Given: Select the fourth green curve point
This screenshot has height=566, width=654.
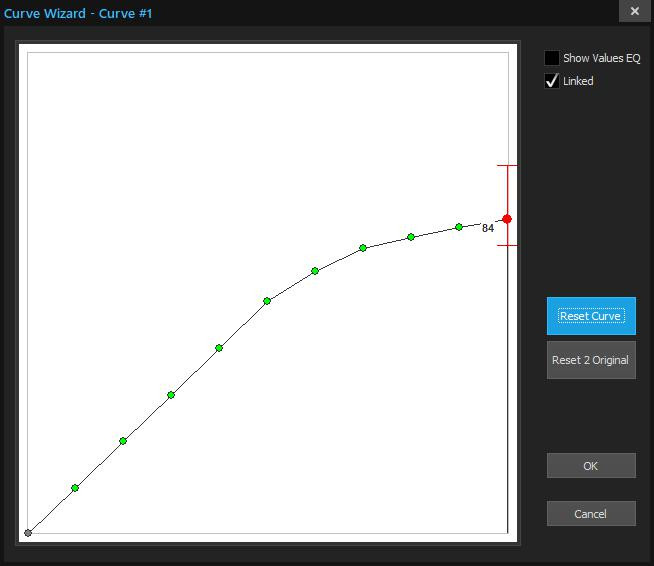Looking at the screenshot, I should coord(219,348).
